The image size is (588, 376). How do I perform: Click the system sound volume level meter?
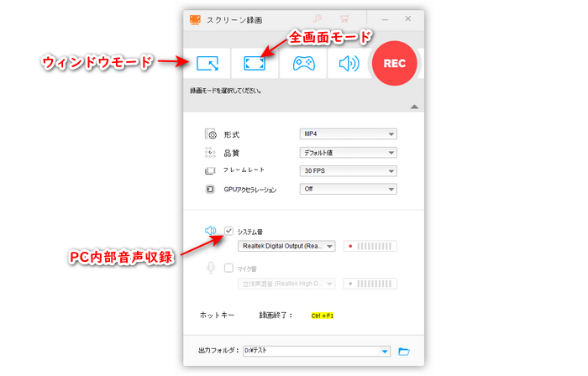[x=370, y=246]
